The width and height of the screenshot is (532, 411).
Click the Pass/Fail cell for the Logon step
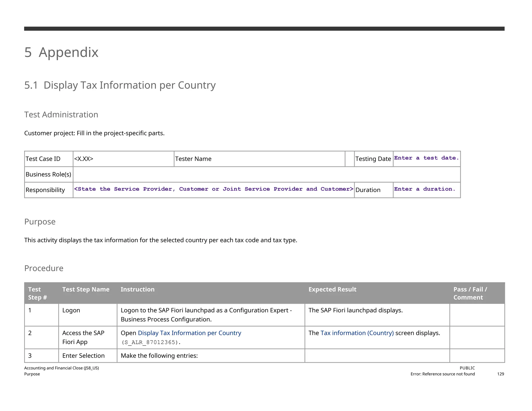tap(477, 315)
